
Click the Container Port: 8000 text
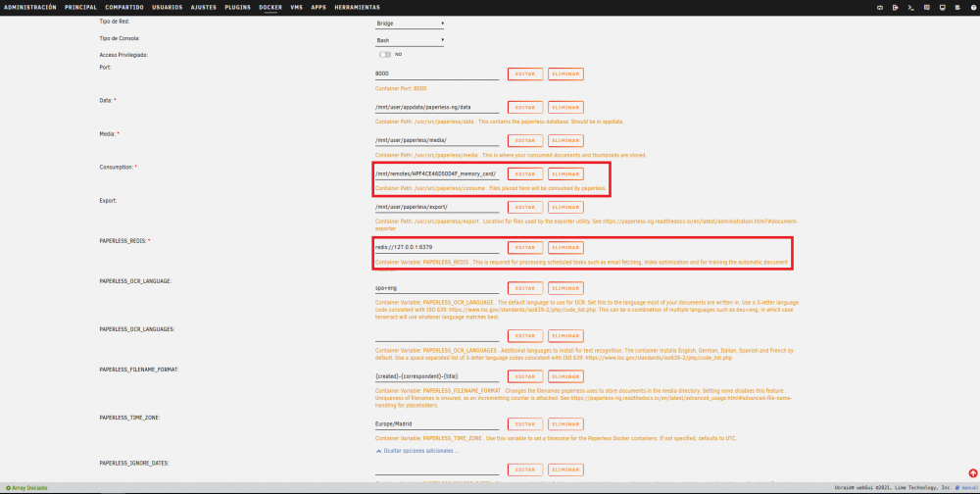tap(401, 89)
